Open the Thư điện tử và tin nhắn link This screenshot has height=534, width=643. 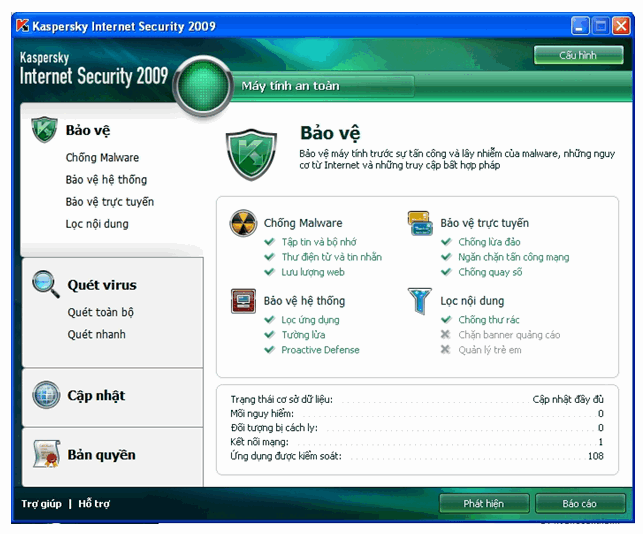click(331, 257)
